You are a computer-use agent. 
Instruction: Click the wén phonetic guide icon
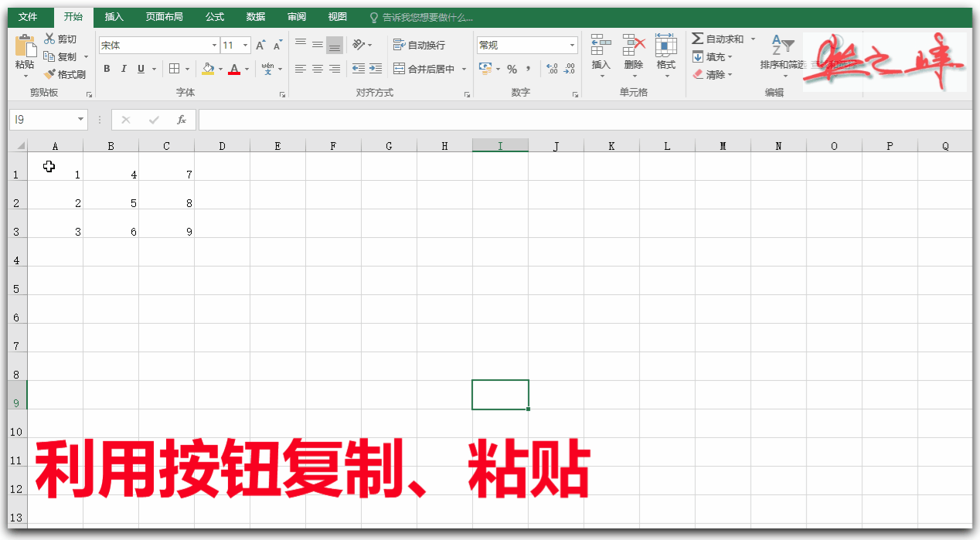(x=267, y=69)
